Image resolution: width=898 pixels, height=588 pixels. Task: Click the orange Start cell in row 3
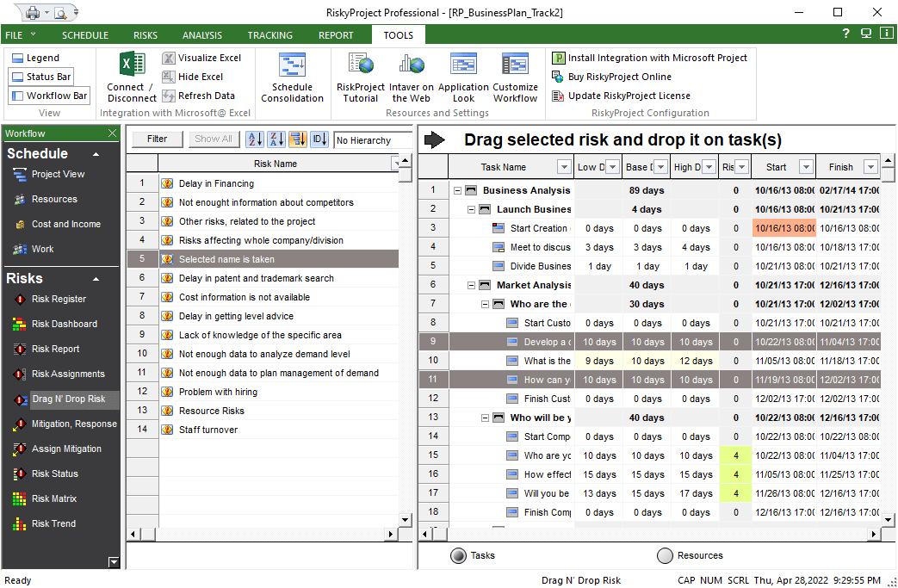pos(783,228)
